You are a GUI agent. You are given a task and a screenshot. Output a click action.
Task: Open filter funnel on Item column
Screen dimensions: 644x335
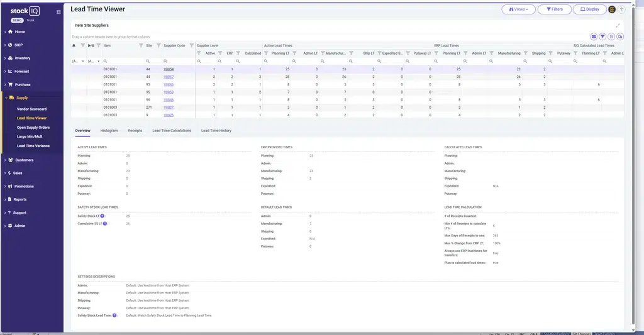point(141,46)
